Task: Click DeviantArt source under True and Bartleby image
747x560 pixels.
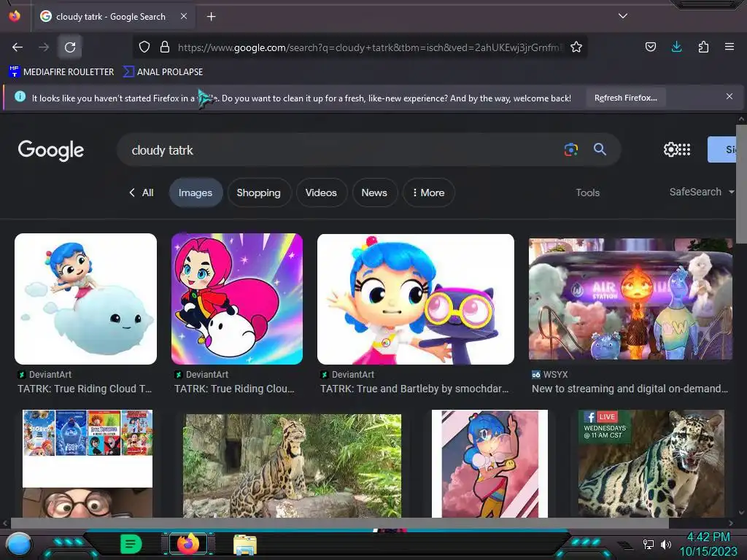Action: coord(353,375)
